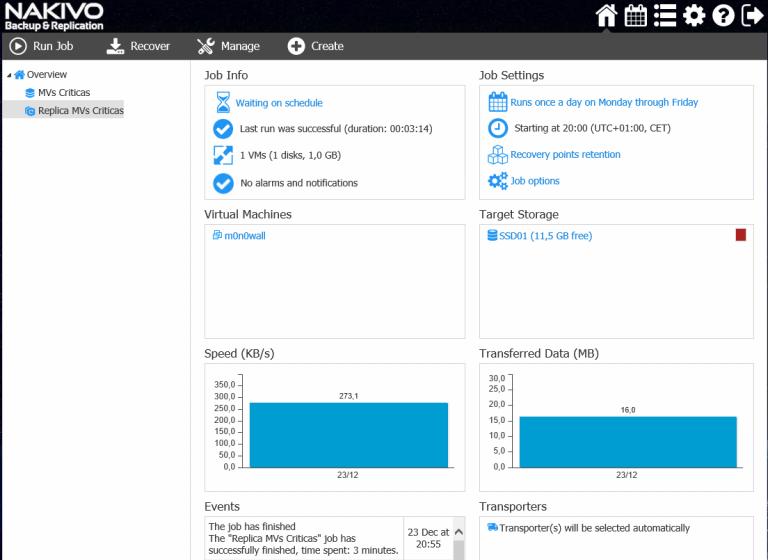Open the Calendar view icon
768x560 pixels.
[635, 15]
